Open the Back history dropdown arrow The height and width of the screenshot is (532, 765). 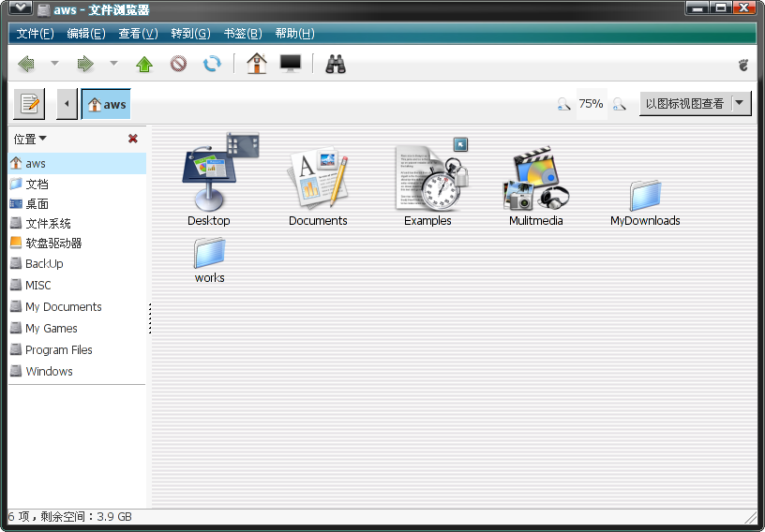click(54, 63)
